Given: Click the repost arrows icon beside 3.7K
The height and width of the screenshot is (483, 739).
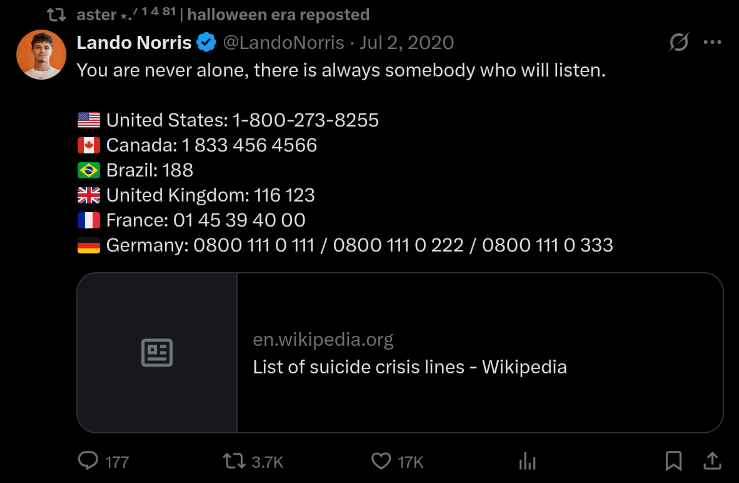Looking at the screenshot, I should (x=234, y=461).
